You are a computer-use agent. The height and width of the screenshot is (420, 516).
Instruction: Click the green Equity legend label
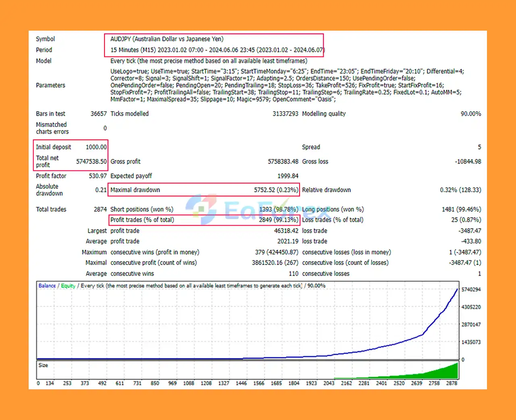pos(68,285)
